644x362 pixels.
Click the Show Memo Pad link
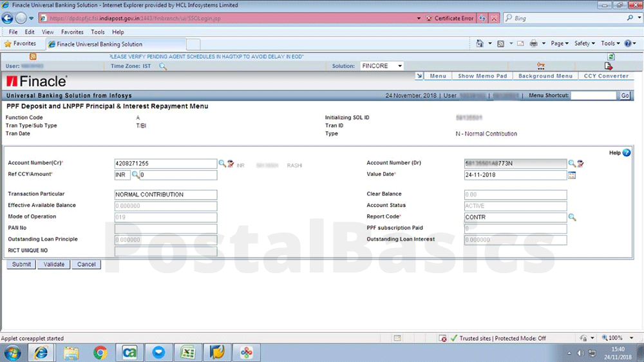point(482,76)
